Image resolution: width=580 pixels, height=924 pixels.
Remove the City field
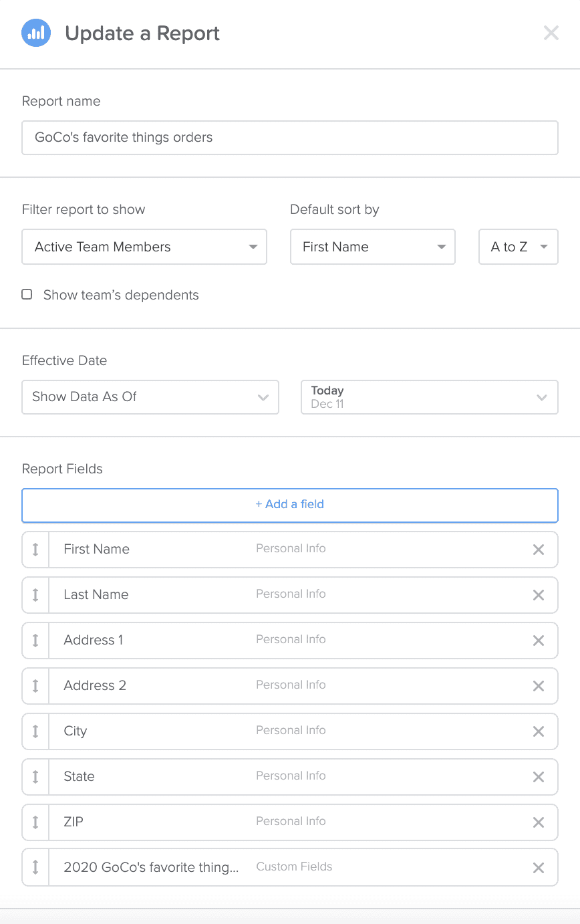coord(538,731)
